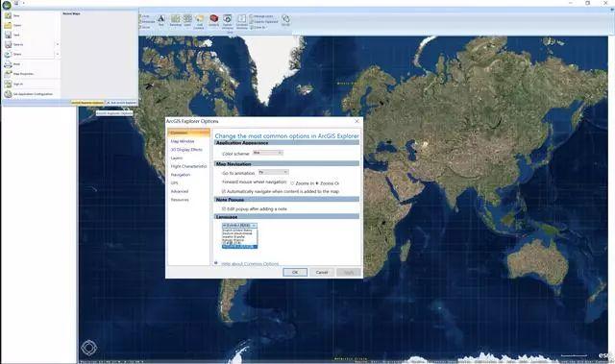615x364 pixels.
Task: Toggle the Contents Window ribbon button
Action: click(242, 21)
